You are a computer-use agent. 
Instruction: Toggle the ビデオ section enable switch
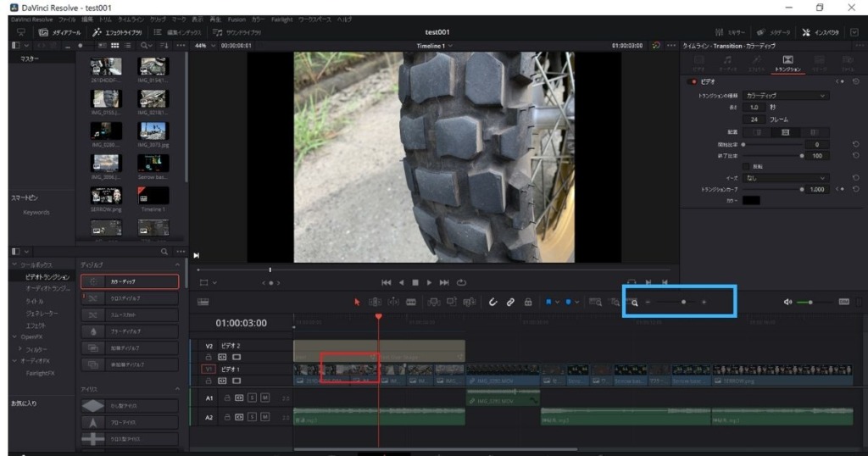click(x=692, y=81)
